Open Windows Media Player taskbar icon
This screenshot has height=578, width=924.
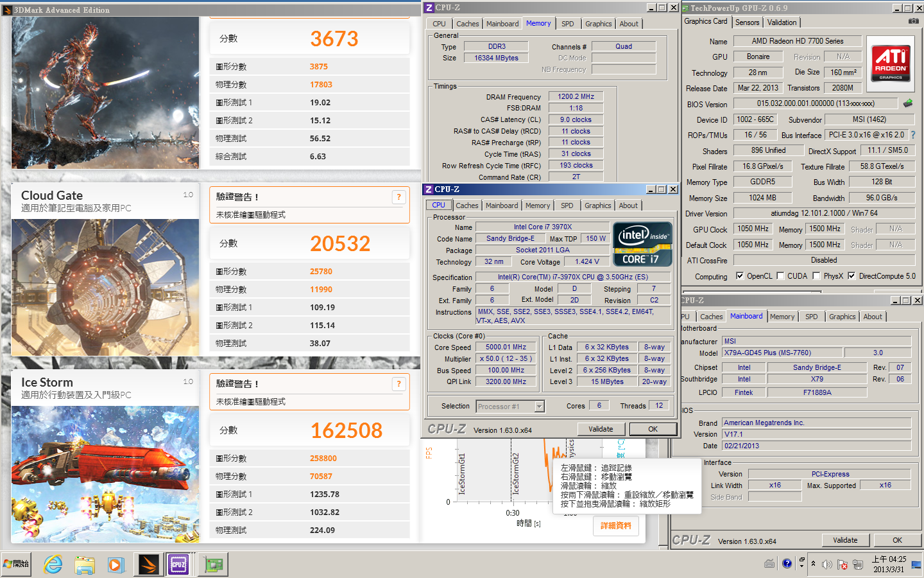(116, 565)
